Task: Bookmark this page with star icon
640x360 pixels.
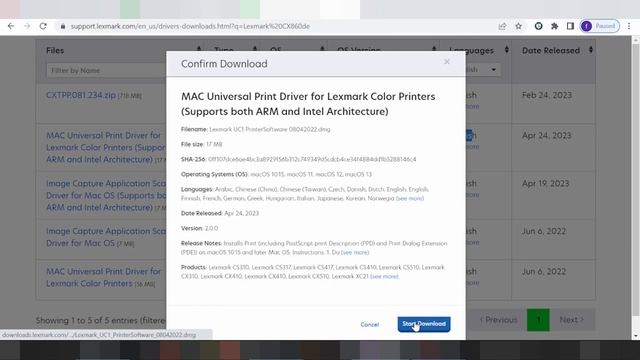Action: 518,26
